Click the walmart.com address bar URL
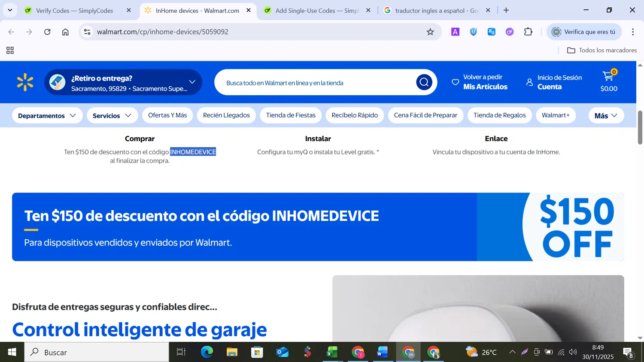This screenshot has height=362, width=644. pos(163,32)
